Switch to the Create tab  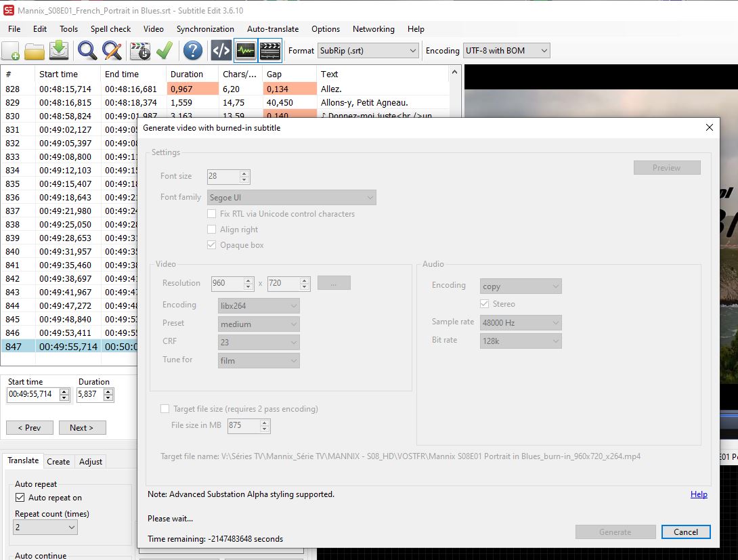pos(58,462)
